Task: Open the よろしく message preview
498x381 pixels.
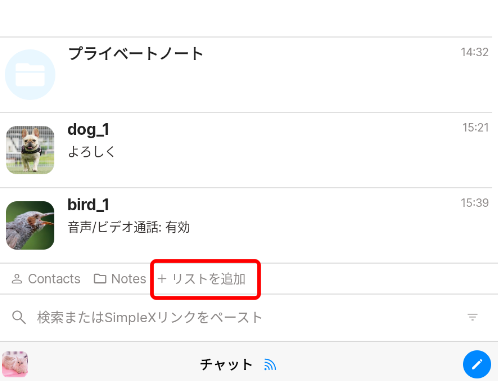Action: point(91,152)
